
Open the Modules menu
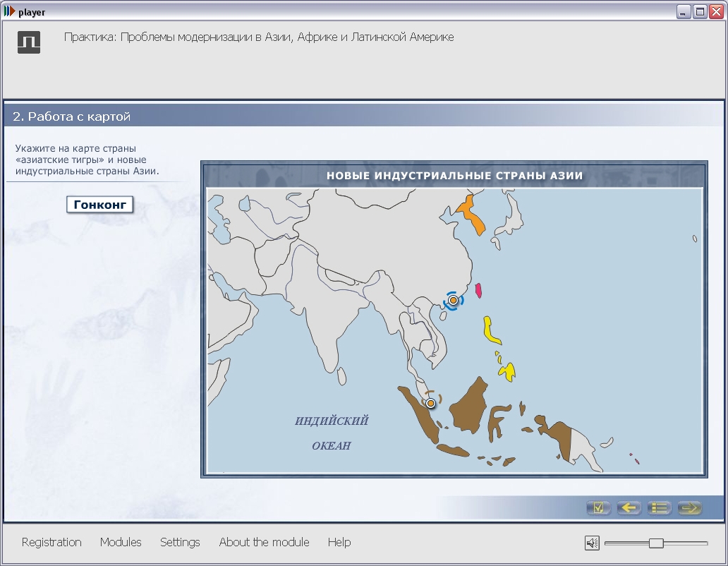click(121, 542)
